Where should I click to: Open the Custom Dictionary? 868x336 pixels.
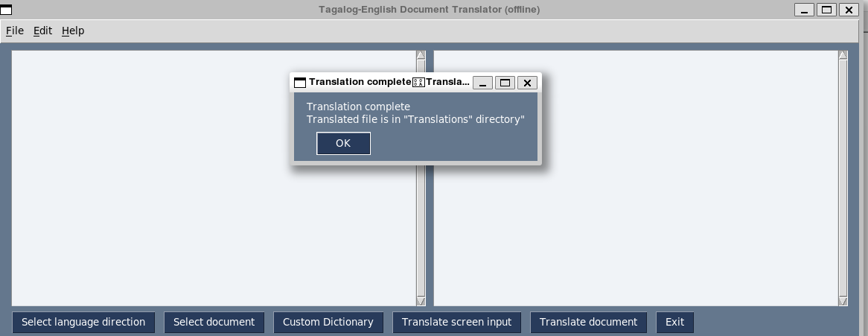click(x=328, y=322)
